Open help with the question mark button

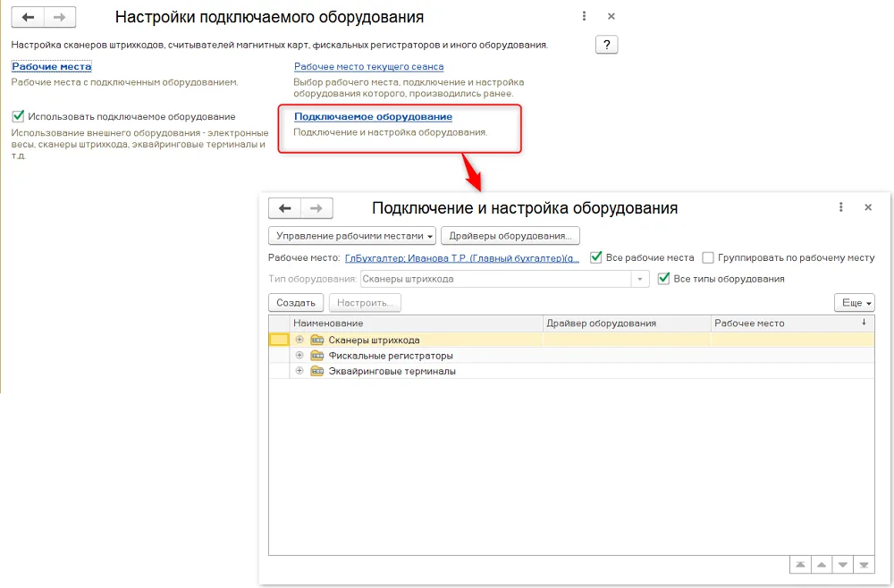(x=607, y=45)
